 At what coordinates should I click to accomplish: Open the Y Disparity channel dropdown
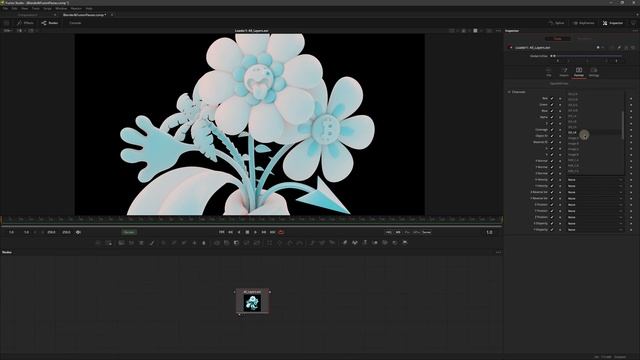click(x=595, y=230)
